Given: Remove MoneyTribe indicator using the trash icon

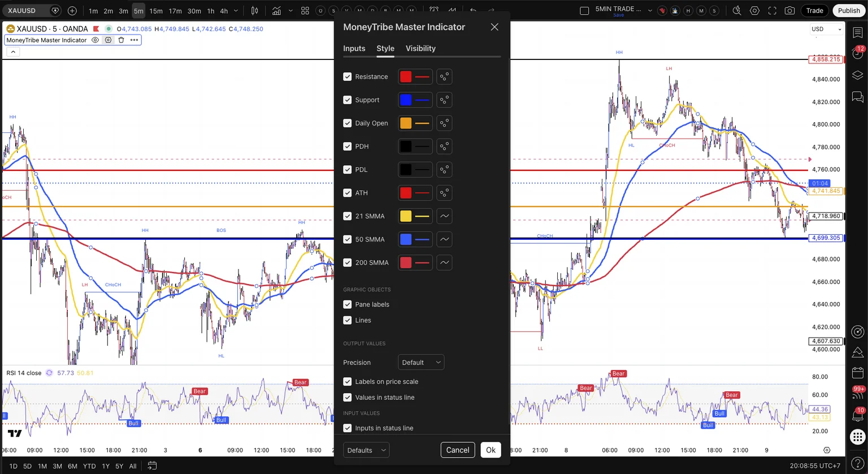Looking at the screenshot, I should coord(121,40).
